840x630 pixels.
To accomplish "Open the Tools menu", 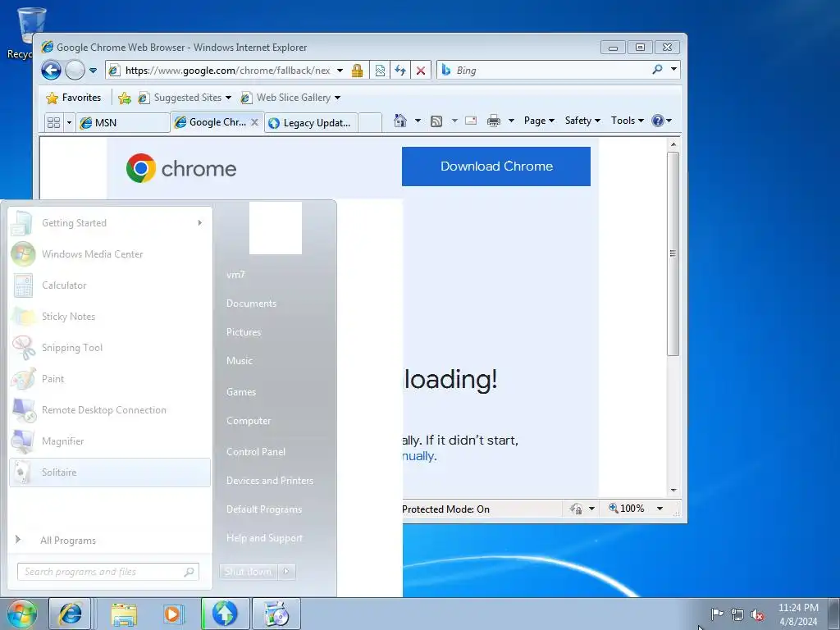I will coord(628,121).
